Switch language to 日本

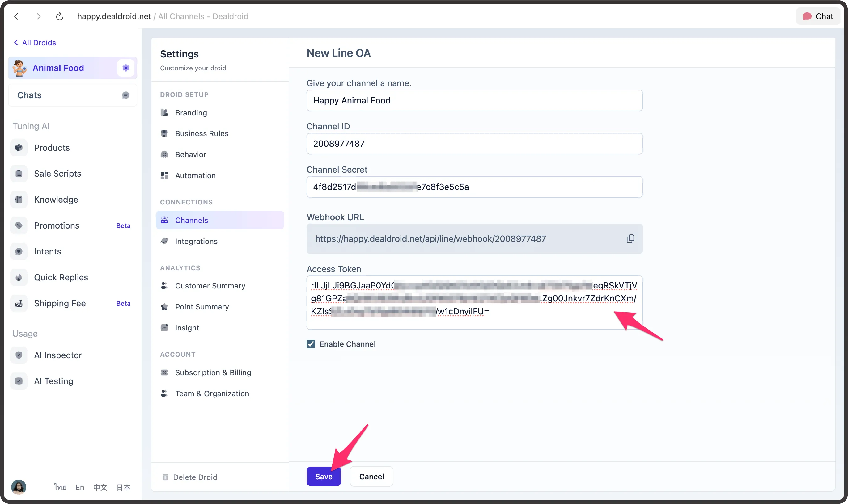[x=124, y=487]
